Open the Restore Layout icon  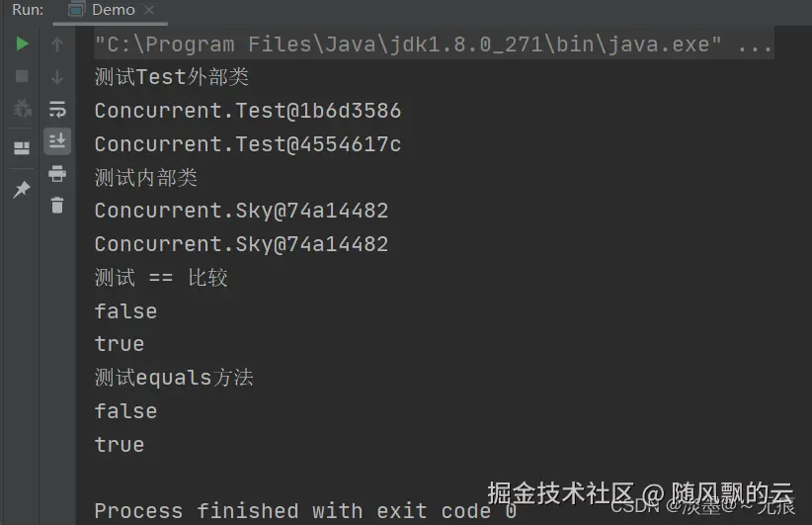click(22, 148)
